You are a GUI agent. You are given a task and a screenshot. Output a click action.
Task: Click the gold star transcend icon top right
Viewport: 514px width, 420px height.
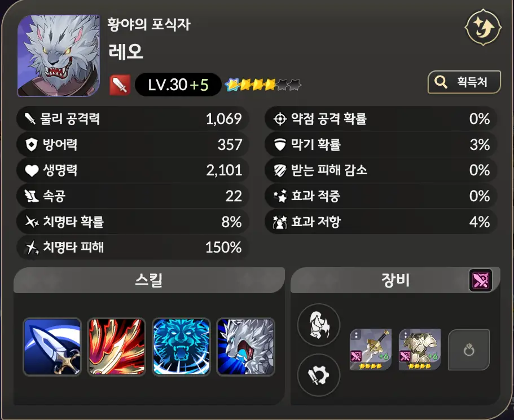(x=483, y=28)
